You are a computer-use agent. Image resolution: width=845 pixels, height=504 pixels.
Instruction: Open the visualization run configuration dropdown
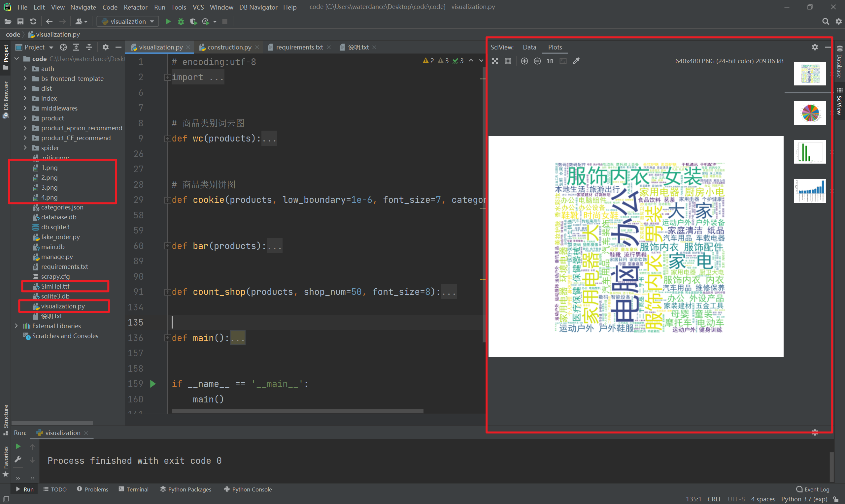pyautogui.click(x=128, y=21)
